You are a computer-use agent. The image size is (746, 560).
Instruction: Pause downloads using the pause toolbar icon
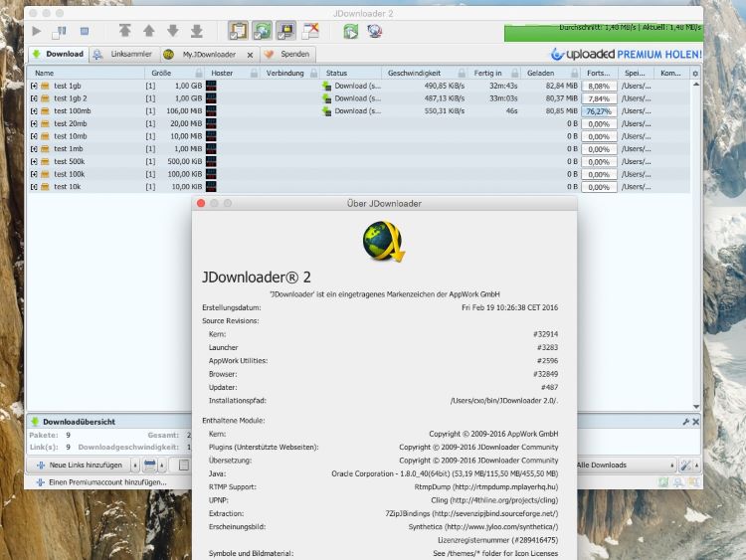click(59, 32)
